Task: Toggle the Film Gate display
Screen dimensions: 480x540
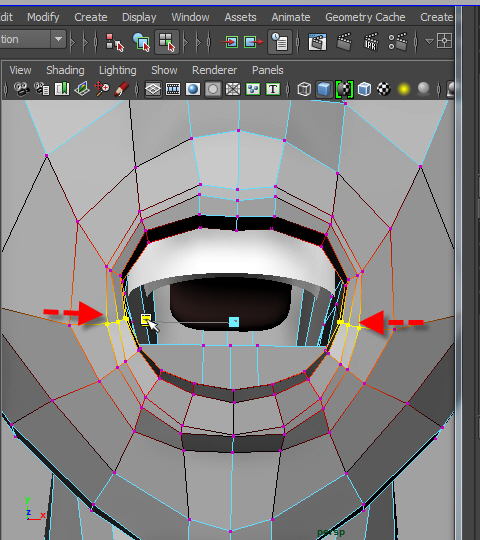Action: pos(173,90)
